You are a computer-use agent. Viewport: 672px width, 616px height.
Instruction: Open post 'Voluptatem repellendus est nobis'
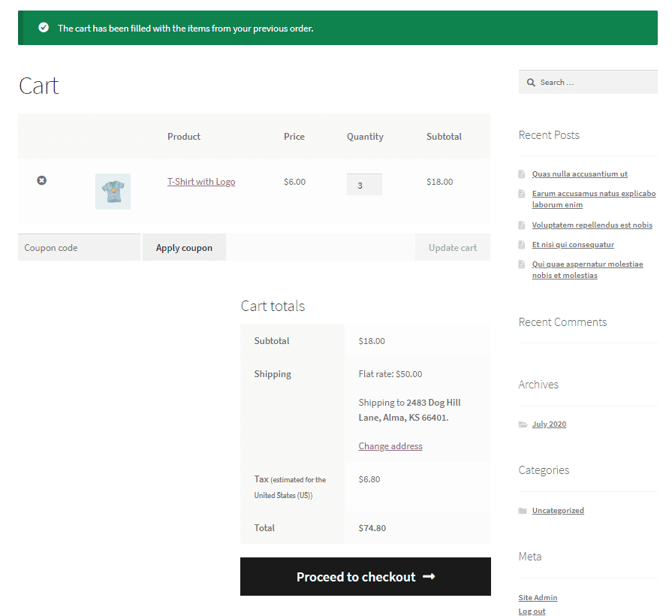click(592, 225)
